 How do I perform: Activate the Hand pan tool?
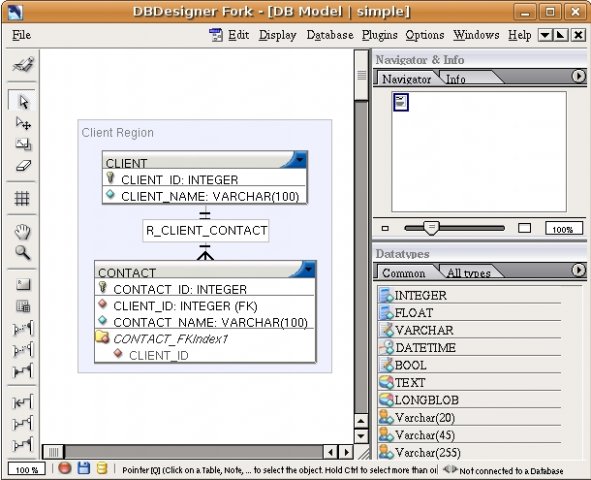tap(23, 231)
